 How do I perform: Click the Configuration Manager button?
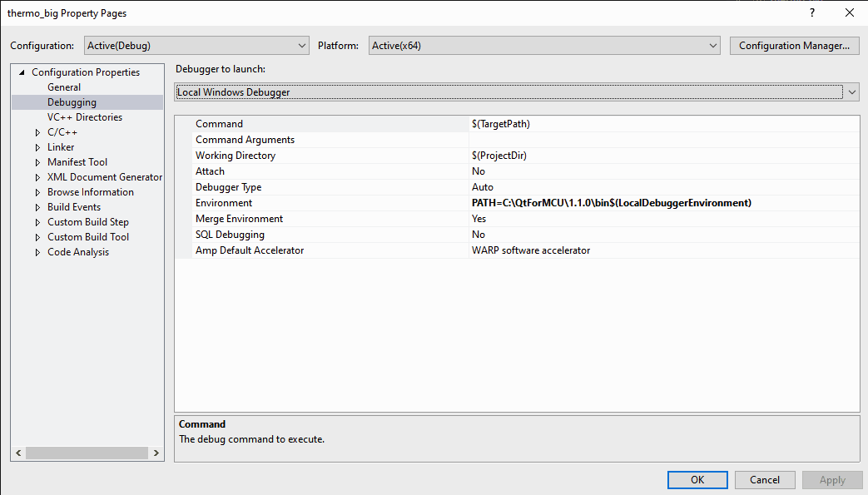pos(794,46)
